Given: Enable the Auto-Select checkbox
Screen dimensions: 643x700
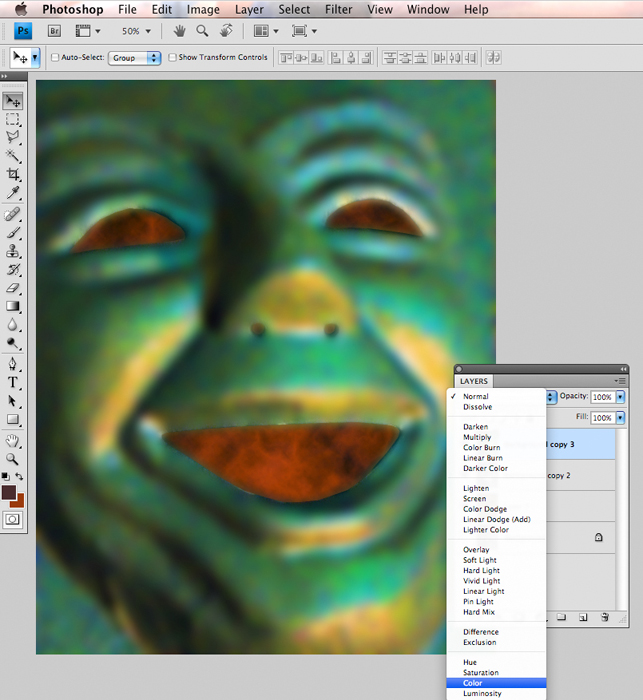Looking at the screenshot, I should click(x=55, y=57).
